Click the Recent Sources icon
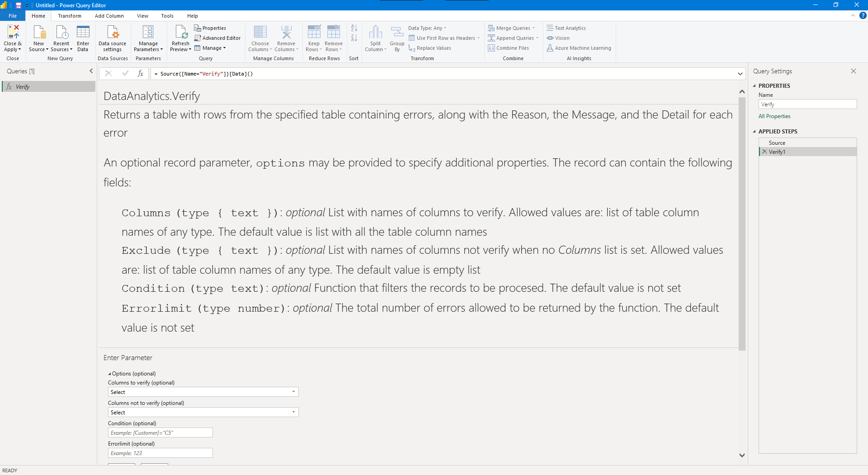Screen dimensions: 868x475 click(61, 32)
